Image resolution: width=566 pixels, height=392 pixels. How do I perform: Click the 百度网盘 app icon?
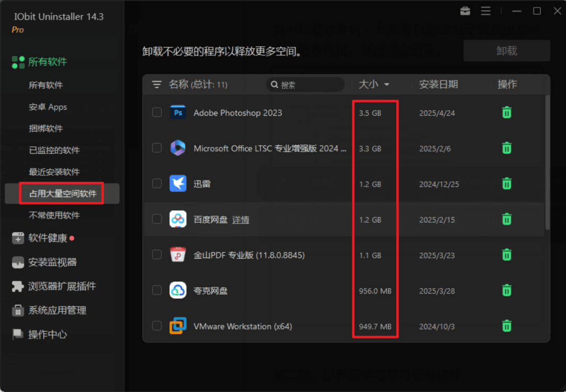coord(178,219)
